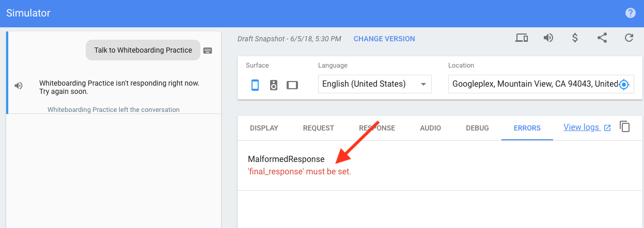
Task: Click the Talk to Whiteboarding Practice bubble
Action: click(x=143, y=50)
